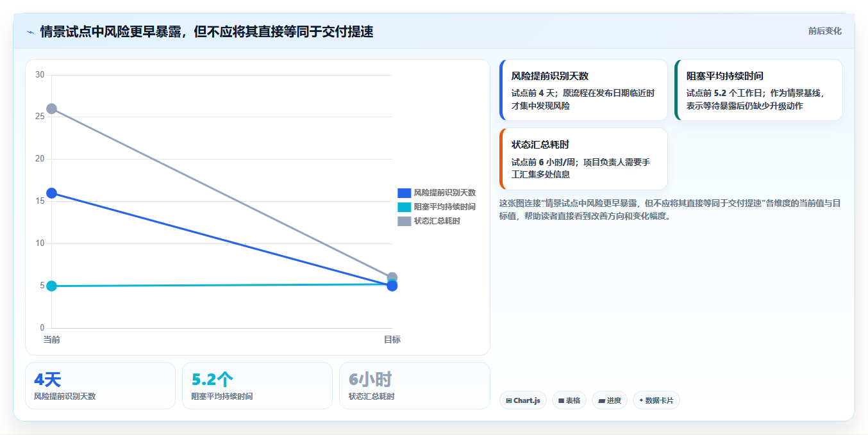Click the blue legend swatch for 风险提前识别天数
Screen dimensions: 868x435
coord(404,193)
